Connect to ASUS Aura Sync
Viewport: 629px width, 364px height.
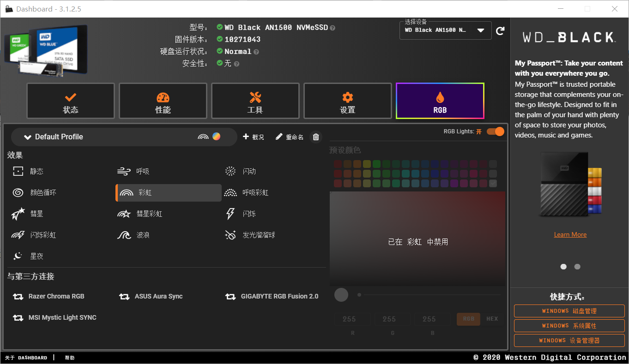tap(151, 297)
